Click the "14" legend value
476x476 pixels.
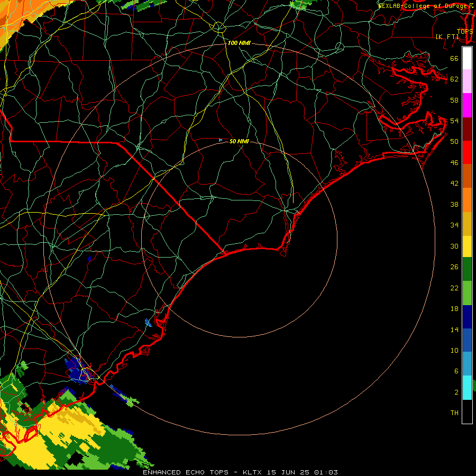point(454,329)
